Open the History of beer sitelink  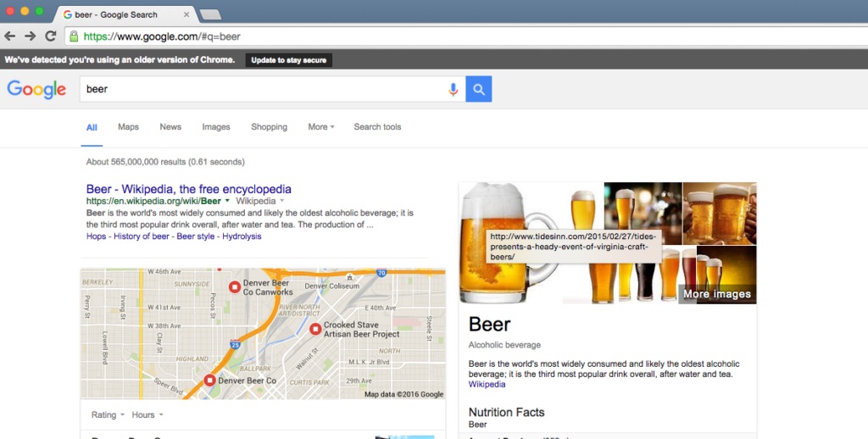pyautogui.click(x=142, y=236)
